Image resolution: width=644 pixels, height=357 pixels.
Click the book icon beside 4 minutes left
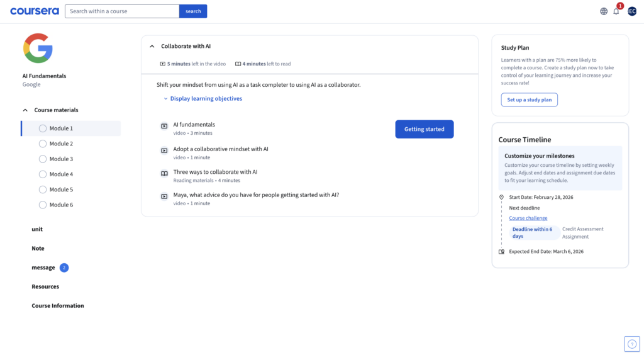point(238,64)
